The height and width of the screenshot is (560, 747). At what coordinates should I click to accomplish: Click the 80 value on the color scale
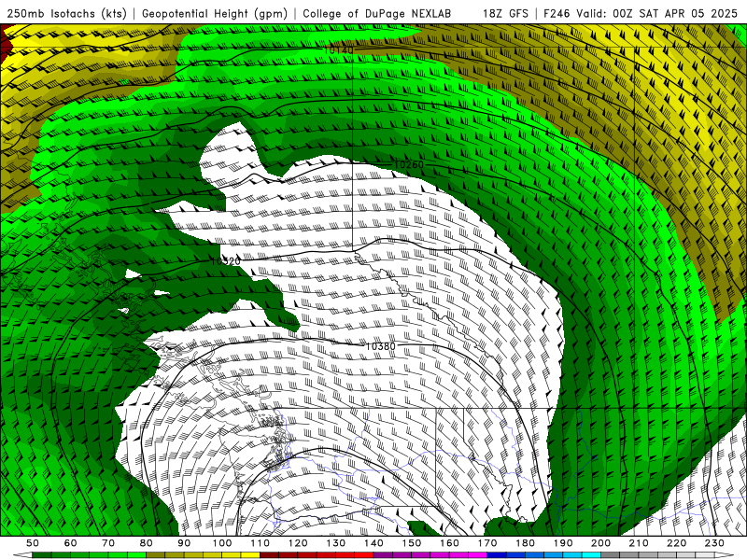147,543
